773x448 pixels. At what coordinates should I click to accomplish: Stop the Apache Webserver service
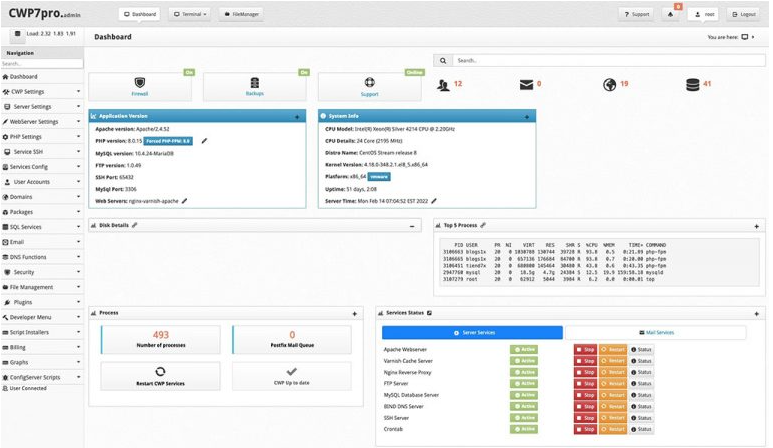click(x=585, y=349)
